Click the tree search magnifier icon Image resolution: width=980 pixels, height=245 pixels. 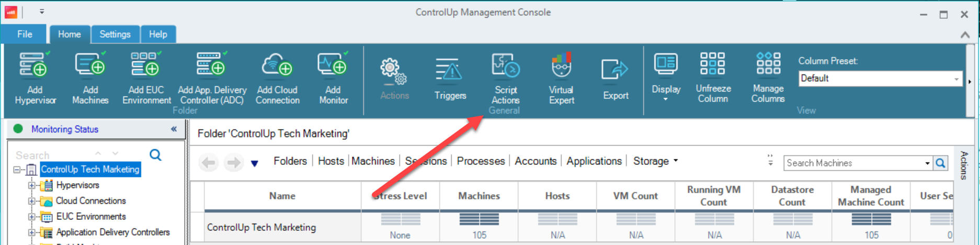tap(155, 155)
